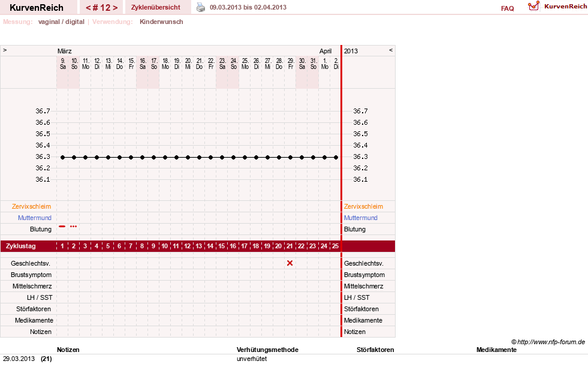Click the left Mittelschmerz row label

(x=32, y=286)
